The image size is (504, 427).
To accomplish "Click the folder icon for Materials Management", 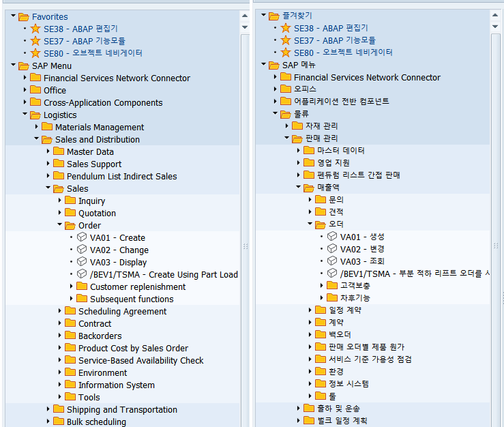I will point(47,127).
